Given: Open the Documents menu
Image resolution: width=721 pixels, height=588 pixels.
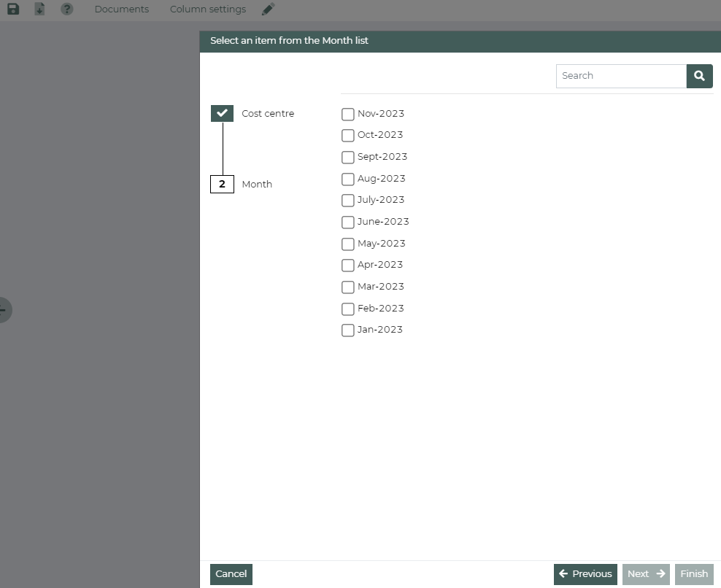Looking at the screenshot, I should click(121, 9).
